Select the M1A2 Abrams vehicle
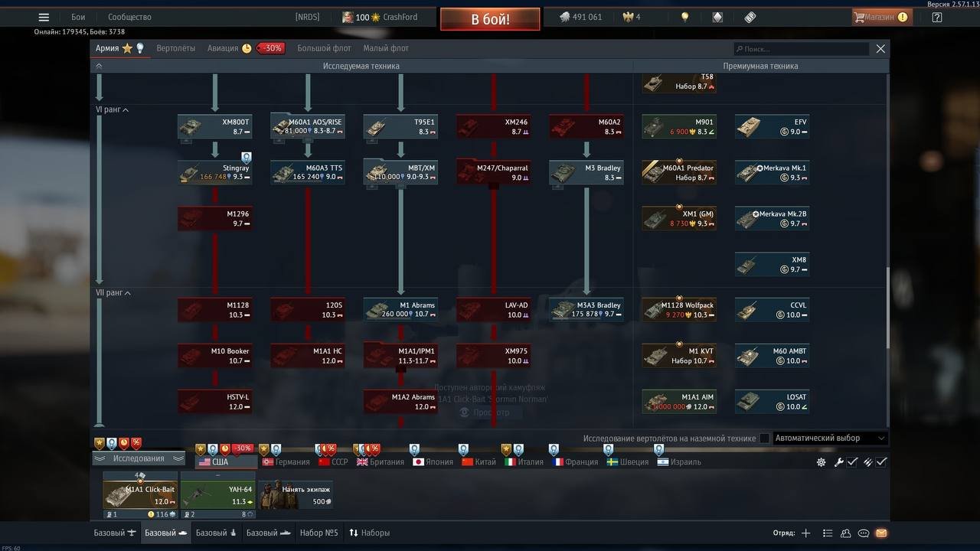 pos(400,401)
